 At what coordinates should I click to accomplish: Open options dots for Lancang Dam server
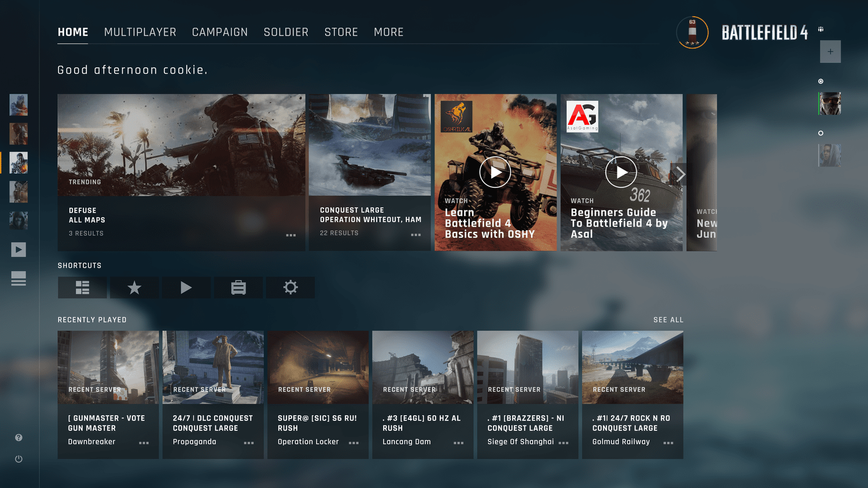[x=459, y=443]
